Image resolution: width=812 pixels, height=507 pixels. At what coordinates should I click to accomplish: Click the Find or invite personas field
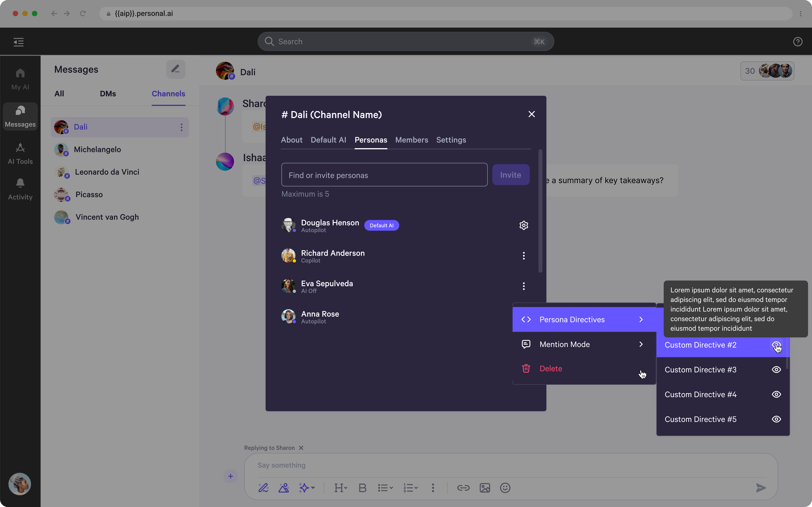pyautogui.click(x=384, y=175)
